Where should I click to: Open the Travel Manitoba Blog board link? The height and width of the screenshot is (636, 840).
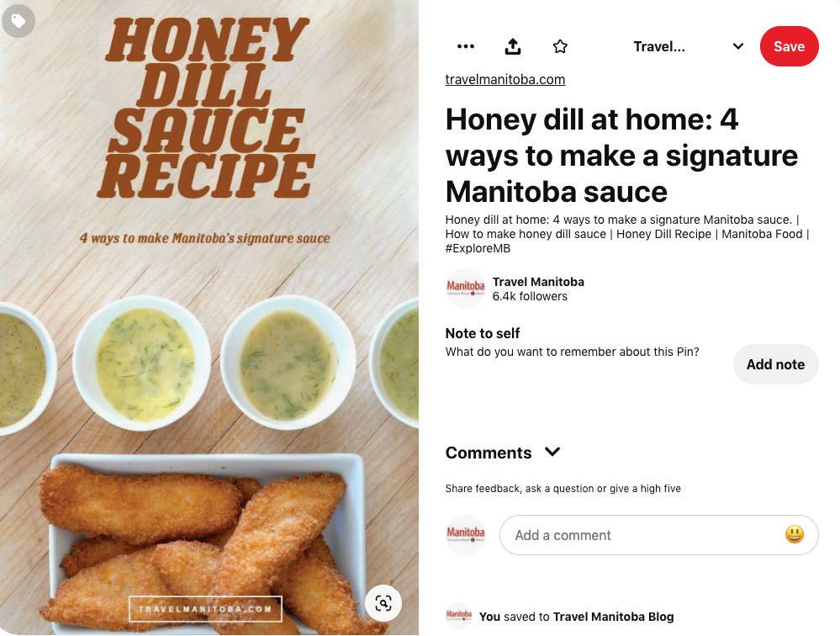[613, 617]
